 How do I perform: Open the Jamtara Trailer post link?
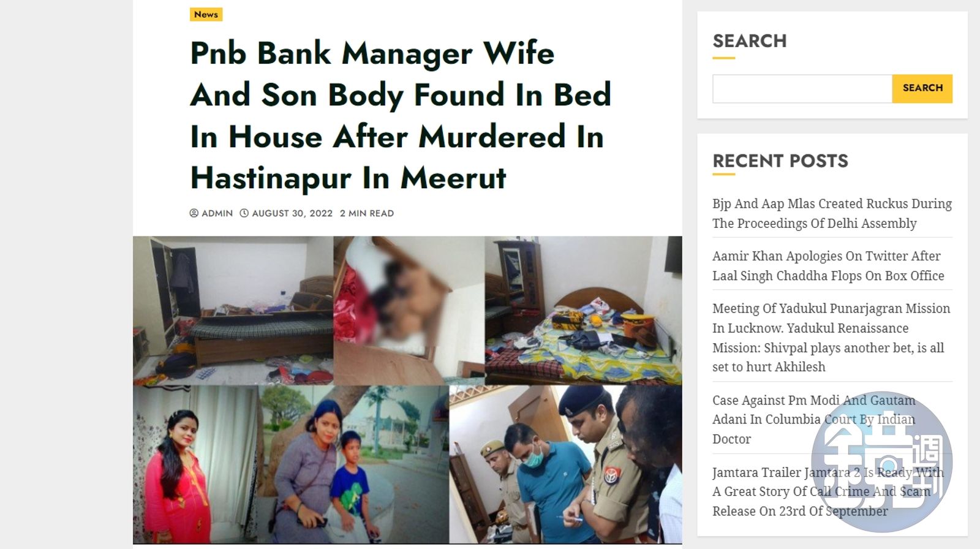pyautogui.click(x=827, y=491)
